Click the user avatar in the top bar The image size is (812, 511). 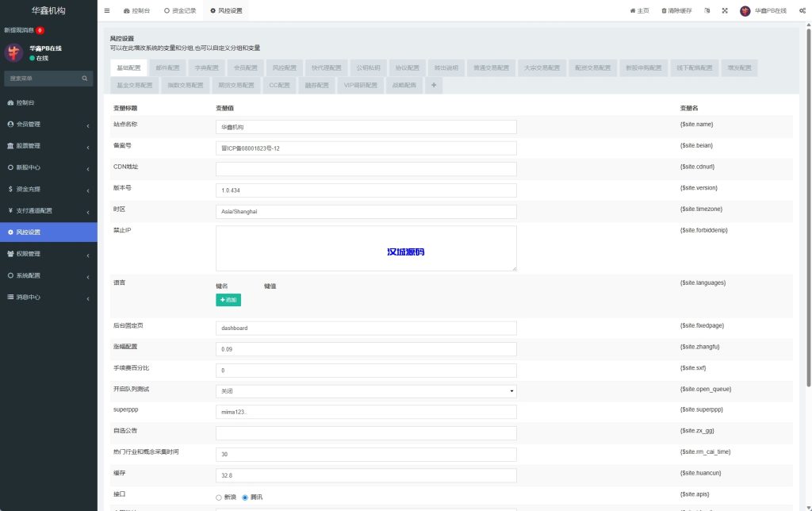[x=745, y=11]
